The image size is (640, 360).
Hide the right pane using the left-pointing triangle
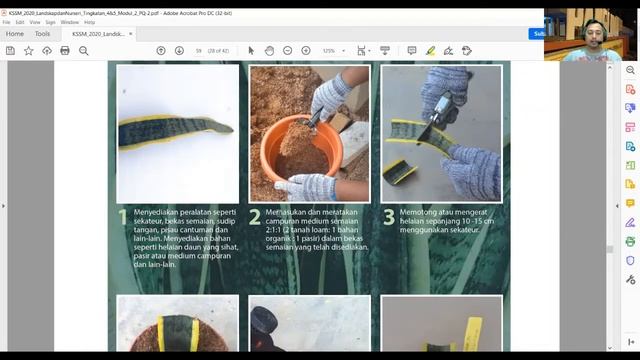point(617,206)
